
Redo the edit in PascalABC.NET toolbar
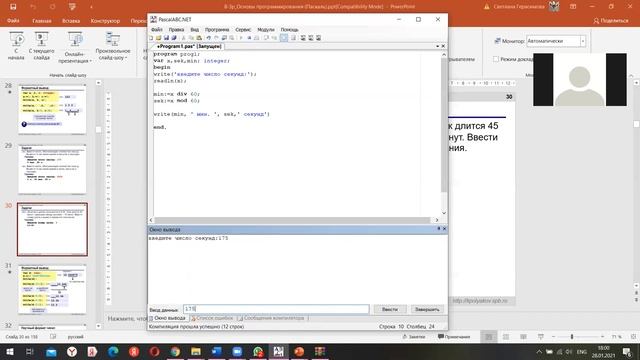[x=216, y=38]
